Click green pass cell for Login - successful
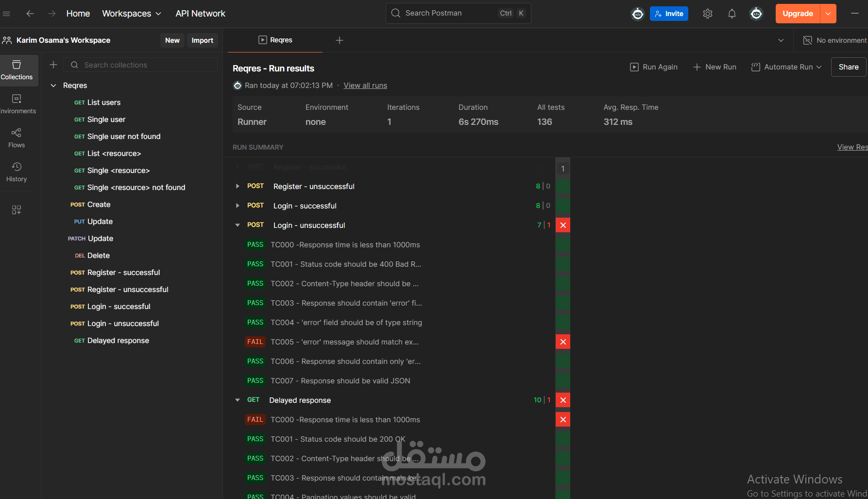 click(563, 206)
